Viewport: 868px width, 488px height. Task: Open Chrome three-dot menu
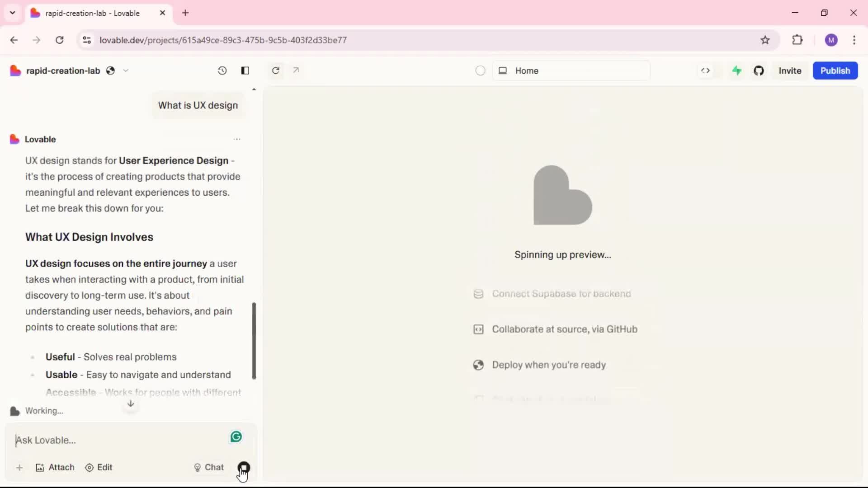click(x=854, y=40)
